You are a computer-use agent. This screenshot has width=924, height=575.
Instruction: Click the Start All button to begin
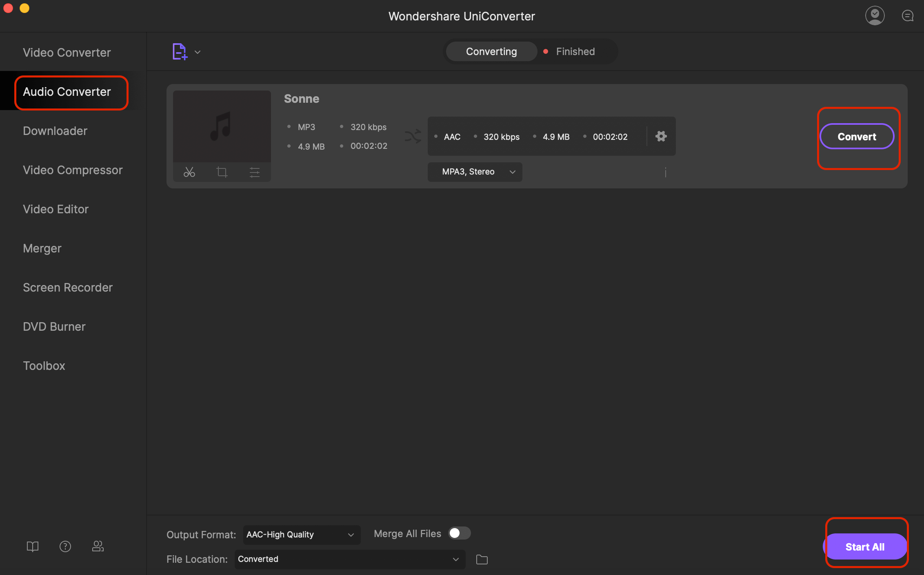tap(865, 546)
